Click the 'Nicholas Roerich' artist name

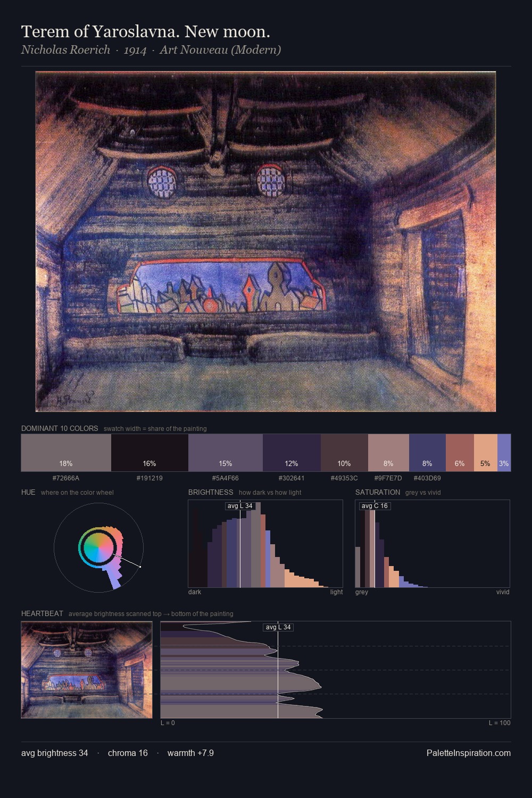(65, 49)
